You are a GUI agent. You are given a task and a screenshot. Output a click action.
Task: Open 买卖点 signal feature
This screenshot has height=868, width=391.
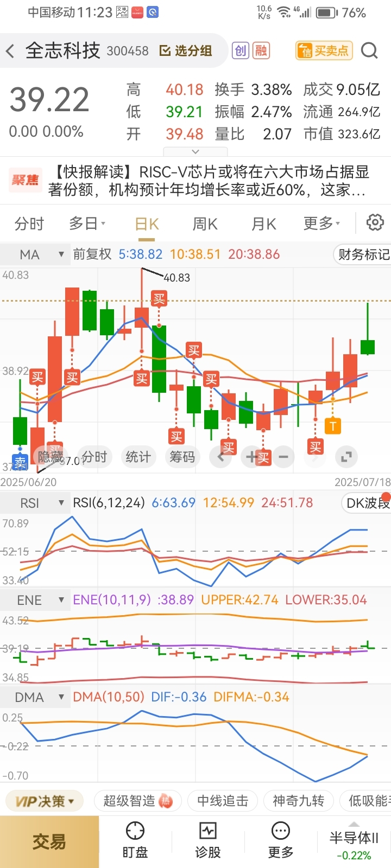(x=324, y=50)
